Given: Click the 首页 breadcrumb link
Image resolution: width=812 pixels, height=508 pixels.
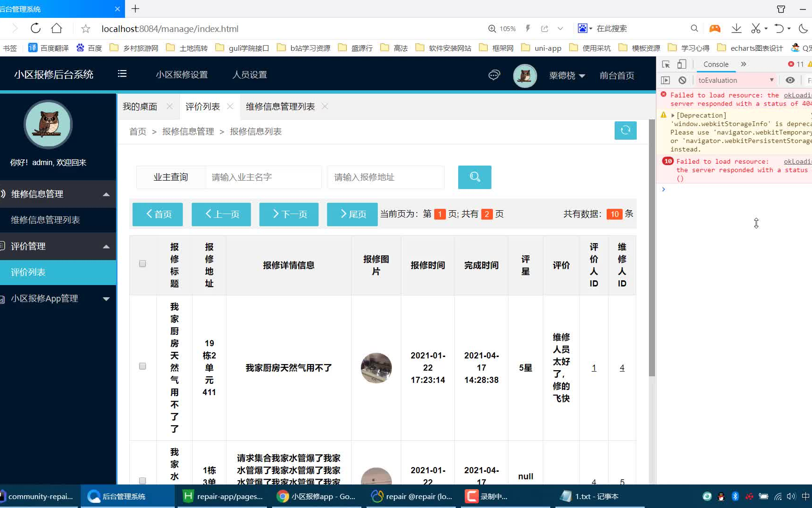Looking at the screenshot, I should [138, 132].
